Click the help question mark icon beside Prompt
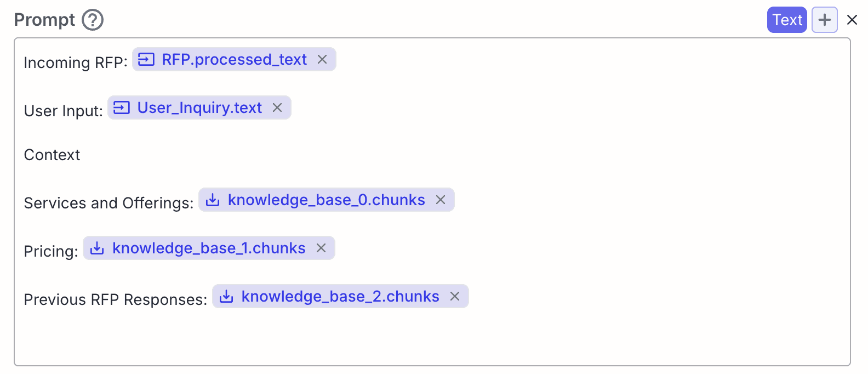Viewport: 868px width, 374px height. tap(93, 20)
